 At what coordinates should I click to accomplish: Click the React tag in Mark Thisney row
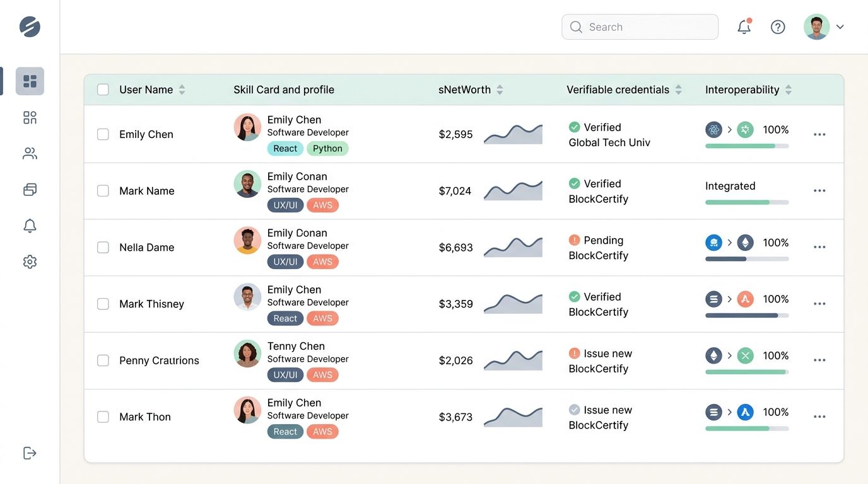pyautogui.click(x=285, y=319)
